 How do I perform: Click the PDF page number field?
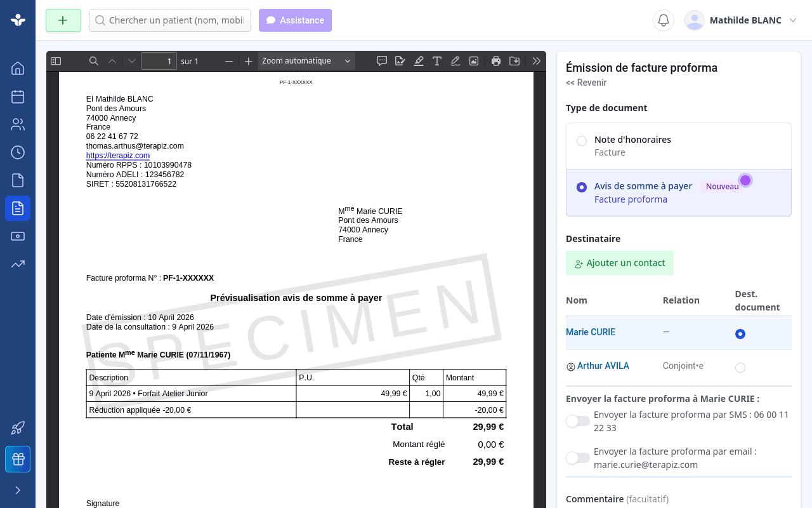(159, 61)
